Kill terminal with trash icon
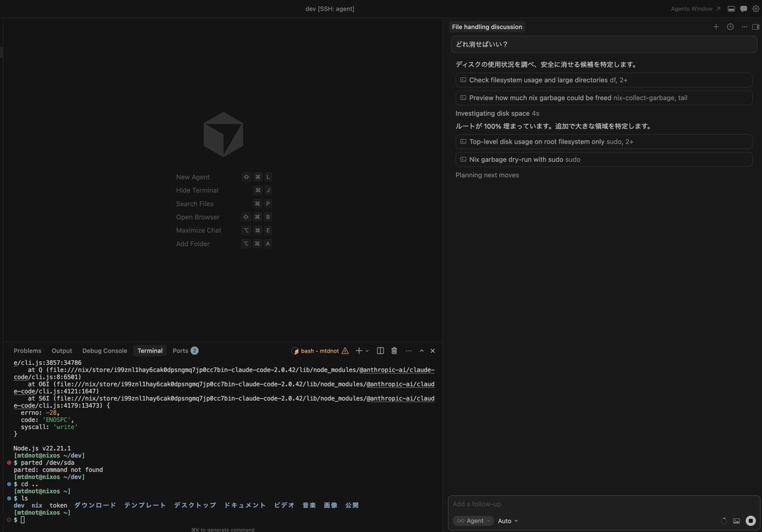Screen dimensions: 762x532 pyautogui.click(x=394, y=351)
